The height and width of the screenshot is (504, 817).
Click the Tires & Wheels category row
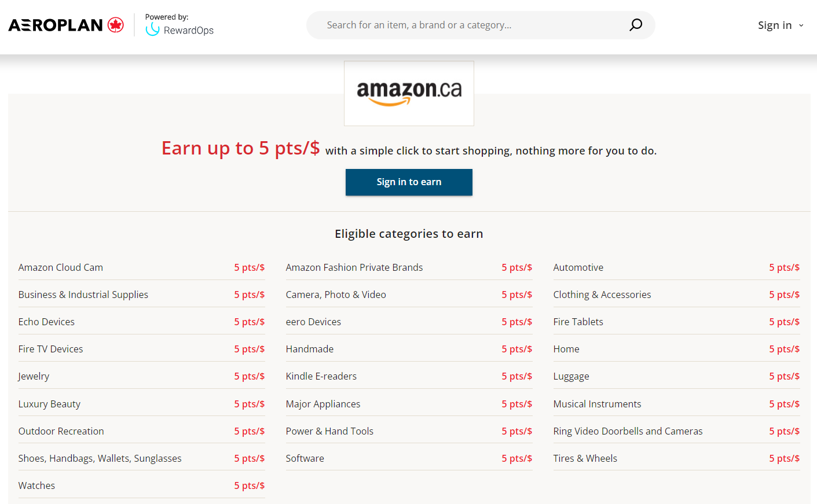pos(585,458)
